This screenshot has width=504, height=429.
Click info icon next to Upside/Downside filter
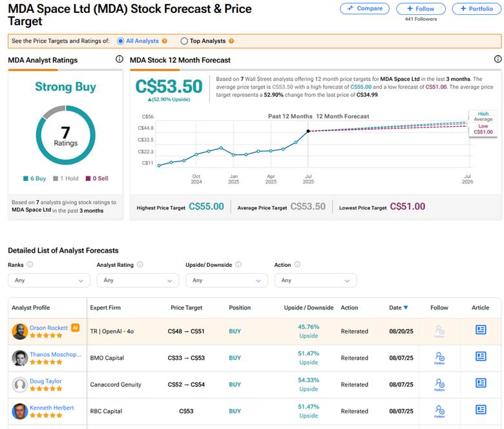coord(238,264)
